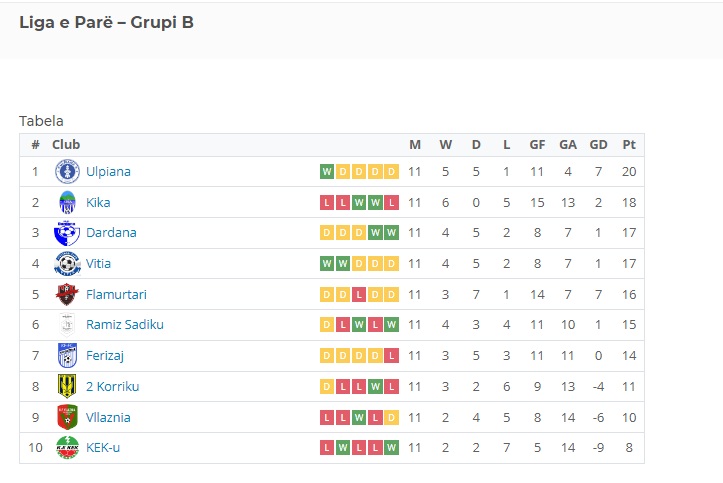Click Ulpiana's green W result badge
The width and height of the screenshot is (723, 483).
(x=327, y=172)
